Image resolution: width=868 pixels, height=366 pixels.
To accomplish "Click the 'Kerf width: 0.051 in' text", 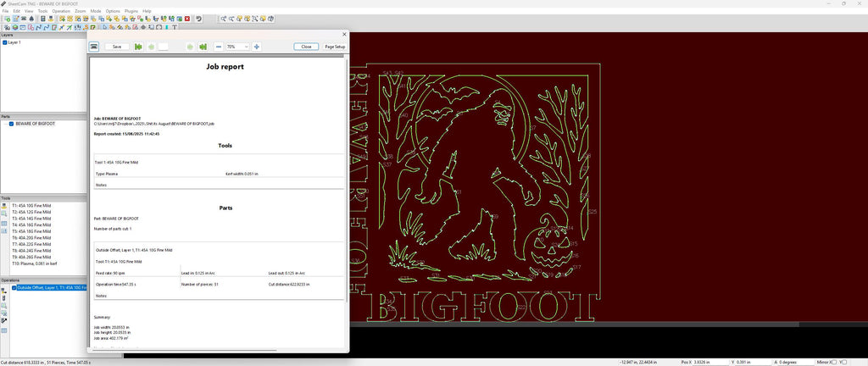I will coord(242,174).
